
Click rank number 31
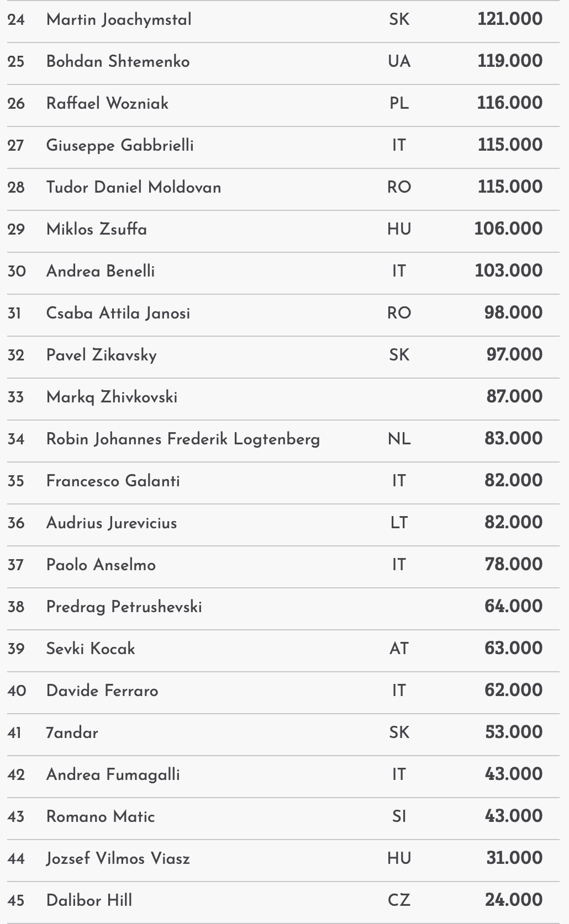coord(14,314)
